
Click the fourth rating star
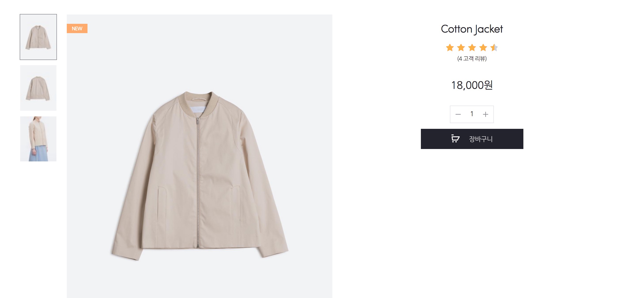point(483,48)
